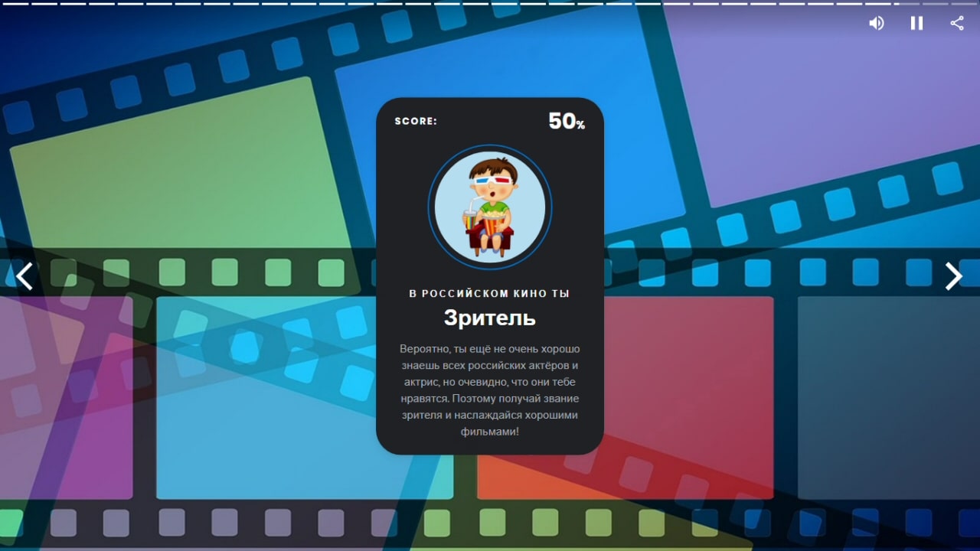This screenshot has width=980, height=551.
Task: Advance to next slide with right chevron
Action: pyautogui.click(x=954, y=276)
